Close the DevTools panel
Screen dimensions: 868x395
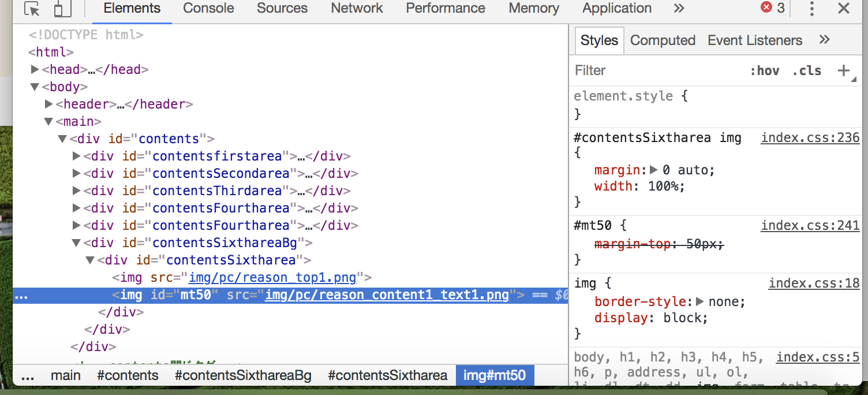click(843, 9)
